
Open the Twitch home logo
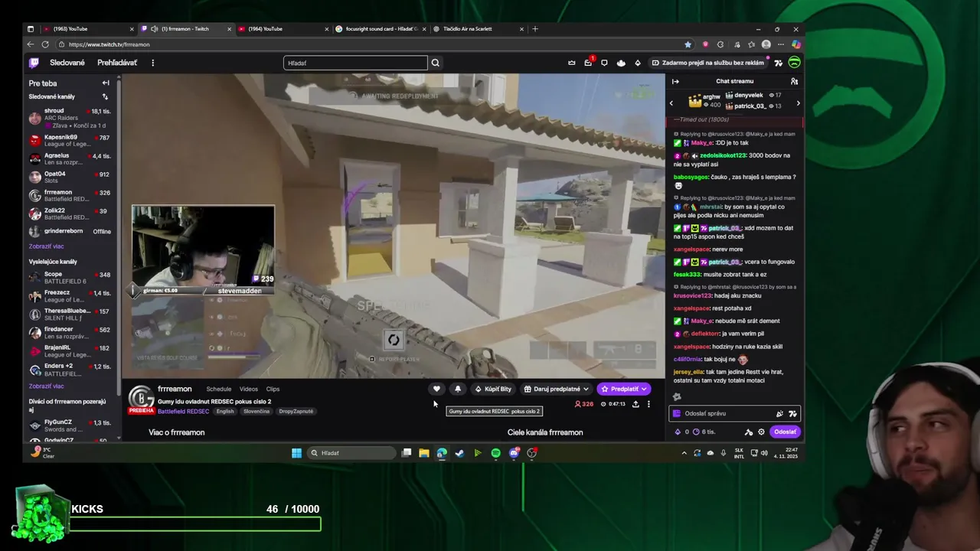pos(34,63)
